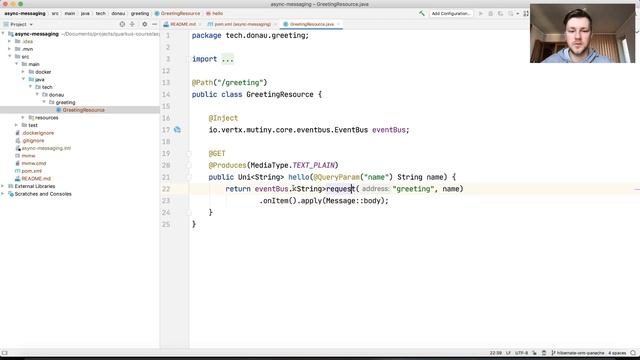Hide Project panel with minus icon
This screenshot has height=360, width=640.
pos(154,24)
